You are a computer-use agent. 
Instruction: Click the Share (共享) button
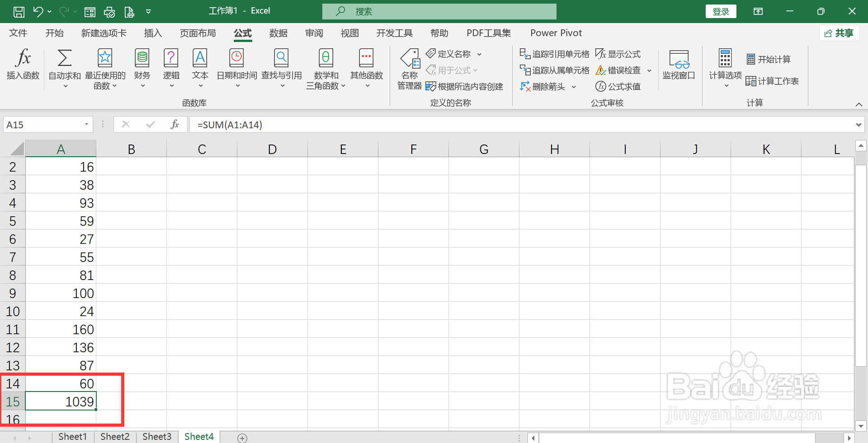click(x=839, y=33)
